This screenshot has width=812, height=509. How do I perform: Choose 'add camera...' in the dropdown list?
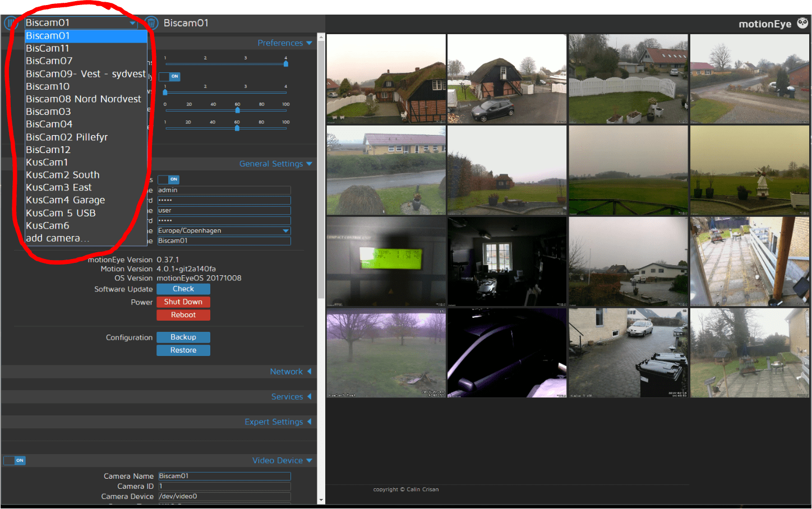[57, 238]
